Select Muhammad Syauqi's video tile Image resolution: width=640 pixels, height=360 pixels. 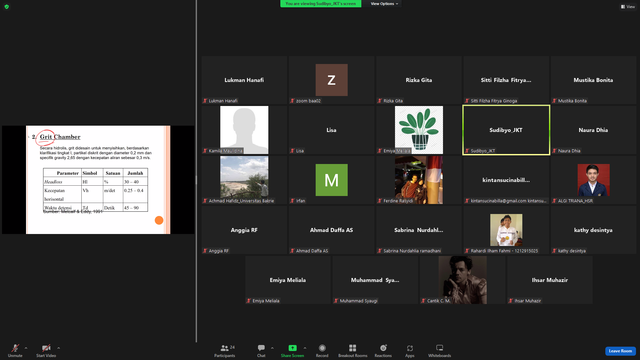click(375, 280)
